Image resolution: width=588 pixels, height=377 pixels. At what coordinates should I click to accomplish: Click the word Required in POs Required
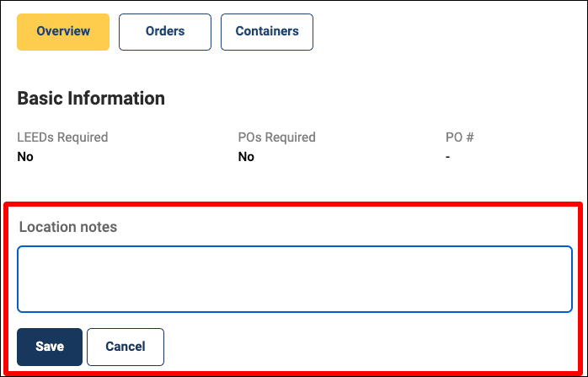pyautogui.click(x=291, y=137)
